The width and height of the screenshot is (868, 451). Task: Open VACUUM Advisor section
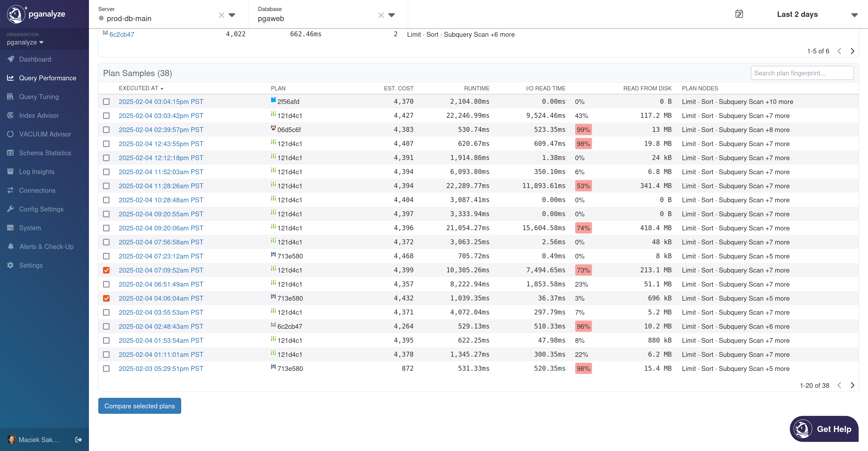coord(45,134)
